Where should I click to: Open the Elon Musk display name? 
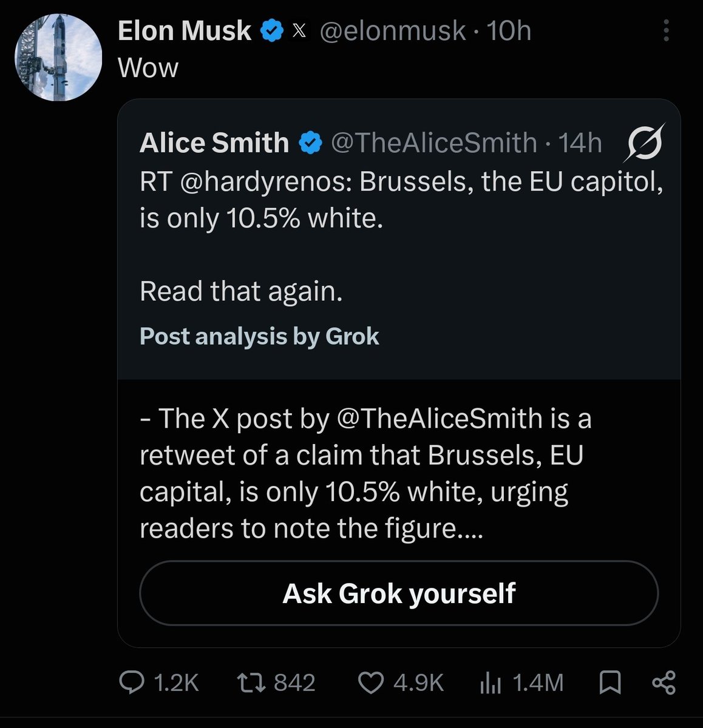click(x=185, y=31)
